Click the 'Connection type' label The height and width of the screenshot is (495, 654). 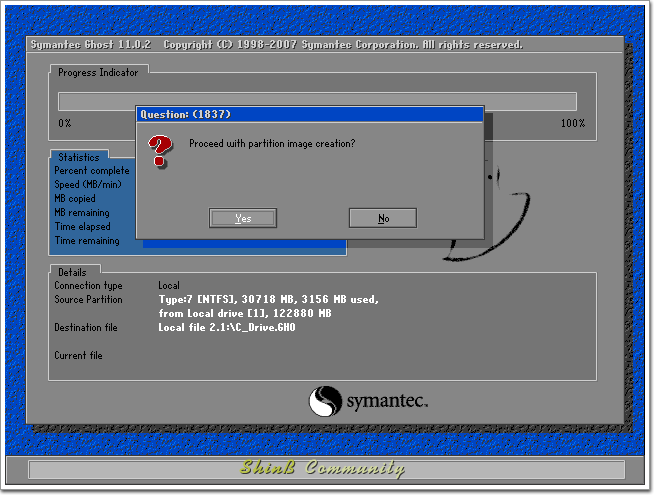88,286
